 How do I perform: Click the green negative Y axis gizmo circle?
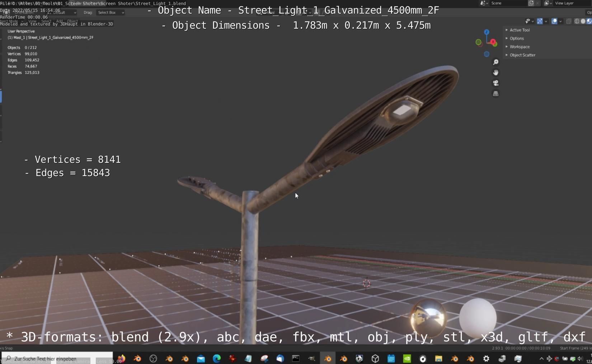tap(478, 42)
